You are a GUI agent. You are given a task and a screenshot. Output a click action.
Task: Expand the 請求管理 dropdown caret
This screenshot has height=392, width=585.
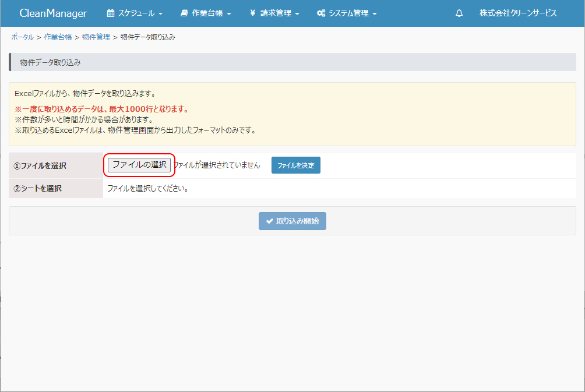[297, 14]
